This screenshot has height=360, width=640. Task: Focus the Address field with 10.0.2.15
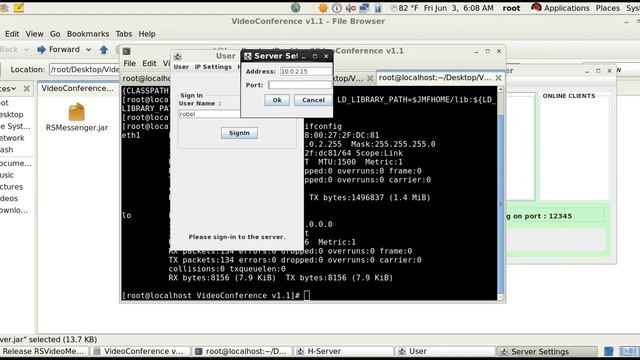pos(306,71)
